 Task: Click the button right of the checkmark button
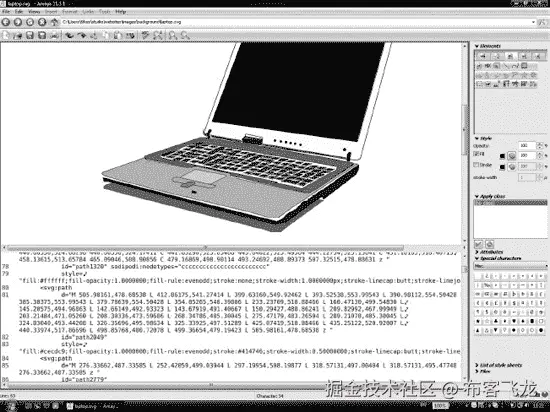click(x=490, y=244)
